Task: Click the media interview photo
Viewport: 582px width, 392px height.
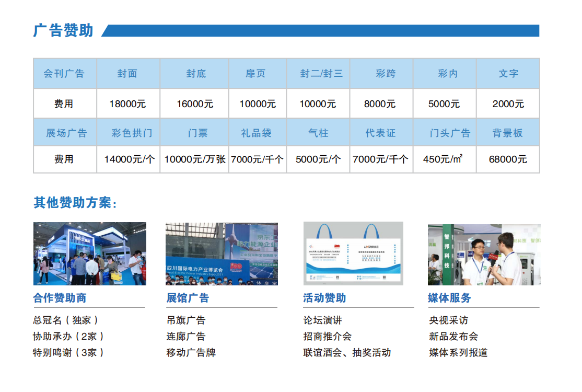Action: 484,254
